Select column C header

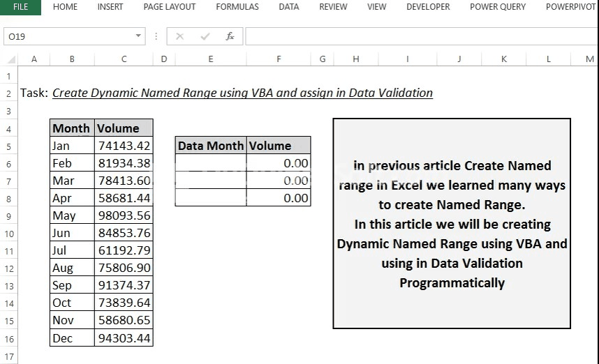tap(124, 59)
